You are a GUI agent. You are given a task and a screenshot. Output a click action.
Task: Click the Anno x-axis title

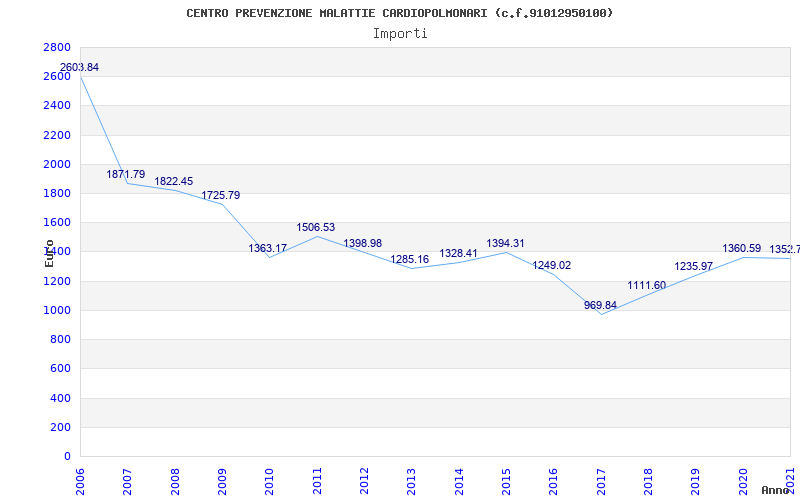[775, 490]
